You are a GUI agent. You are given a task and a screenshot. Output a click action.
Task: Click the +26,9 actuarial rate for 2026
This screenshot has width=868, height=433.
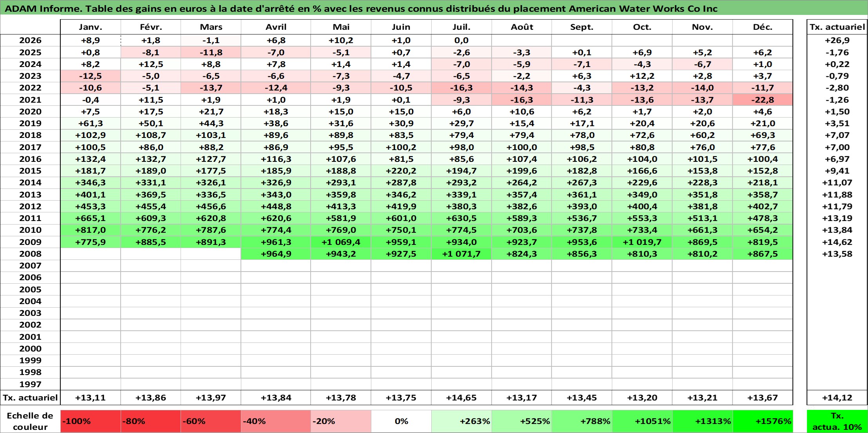click(837, 40)
